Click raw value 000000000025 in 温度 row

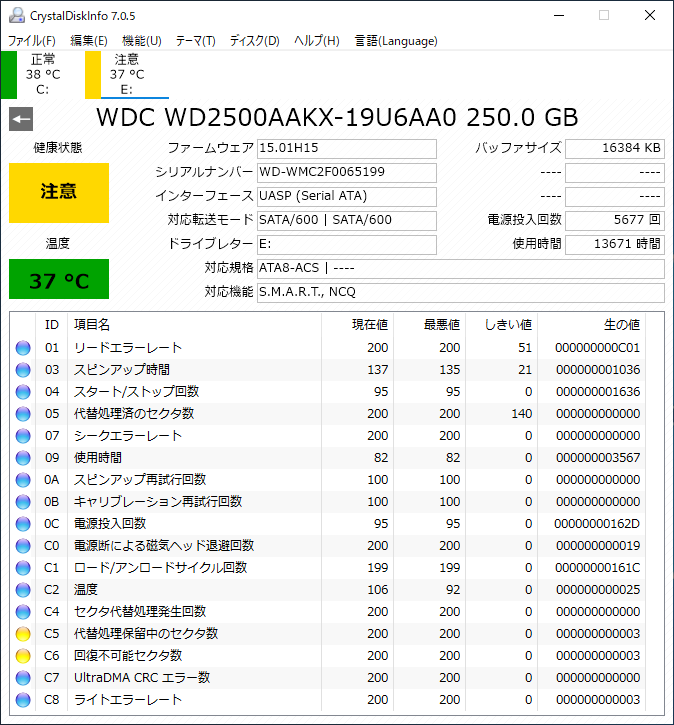(x=598, y=590)
